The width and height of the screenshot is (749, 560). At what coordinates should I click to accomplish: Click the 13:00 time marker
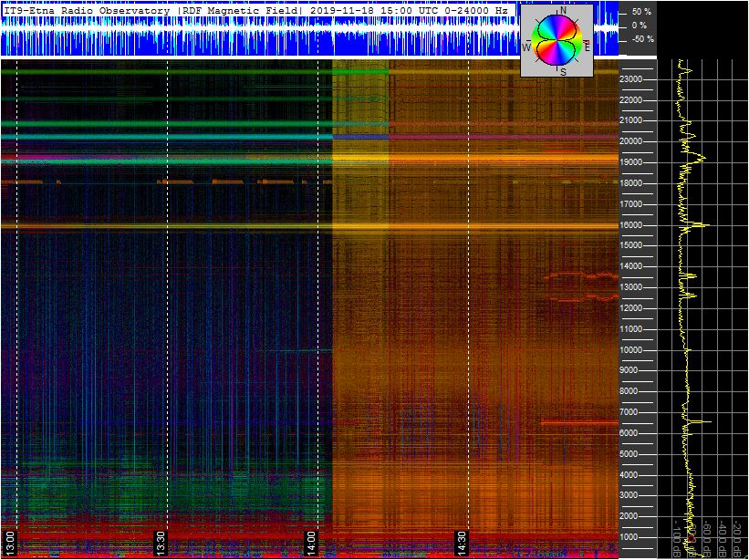10,543
